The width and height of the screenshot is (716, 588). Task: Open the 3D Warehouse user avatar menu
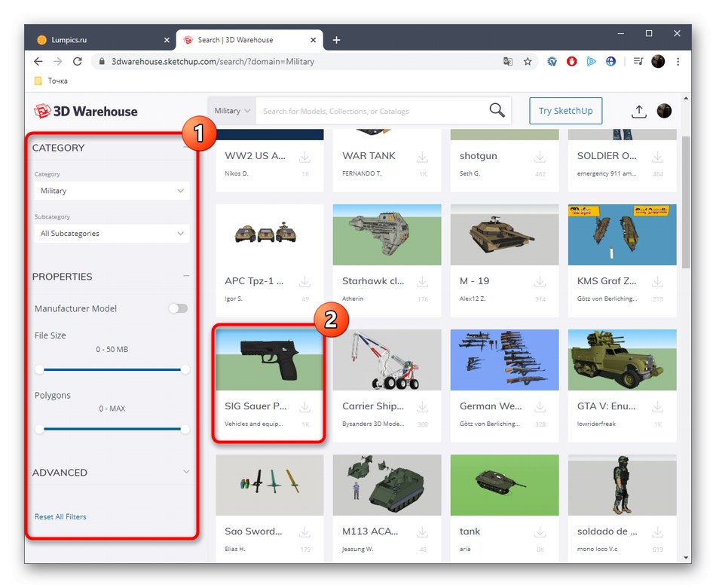pyautogui.click(x=664, y=111)
